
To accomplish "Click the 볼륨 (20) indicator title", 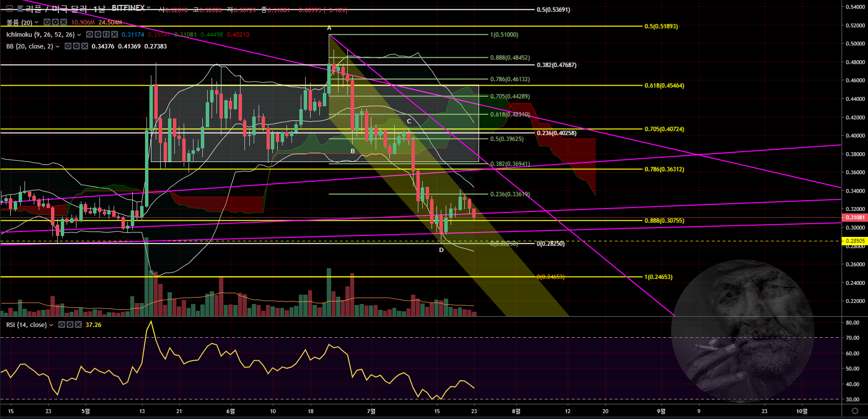I will [19, 23].
